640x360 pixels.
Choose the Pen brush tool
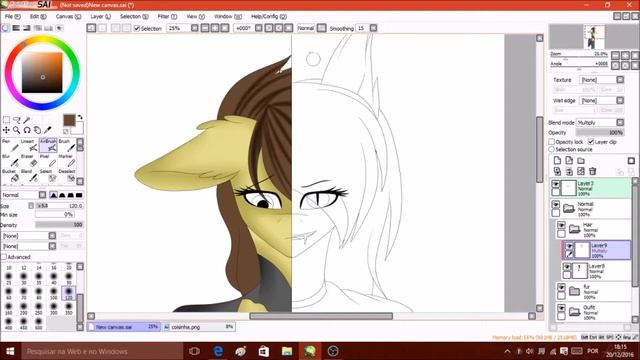coord(10,145)
